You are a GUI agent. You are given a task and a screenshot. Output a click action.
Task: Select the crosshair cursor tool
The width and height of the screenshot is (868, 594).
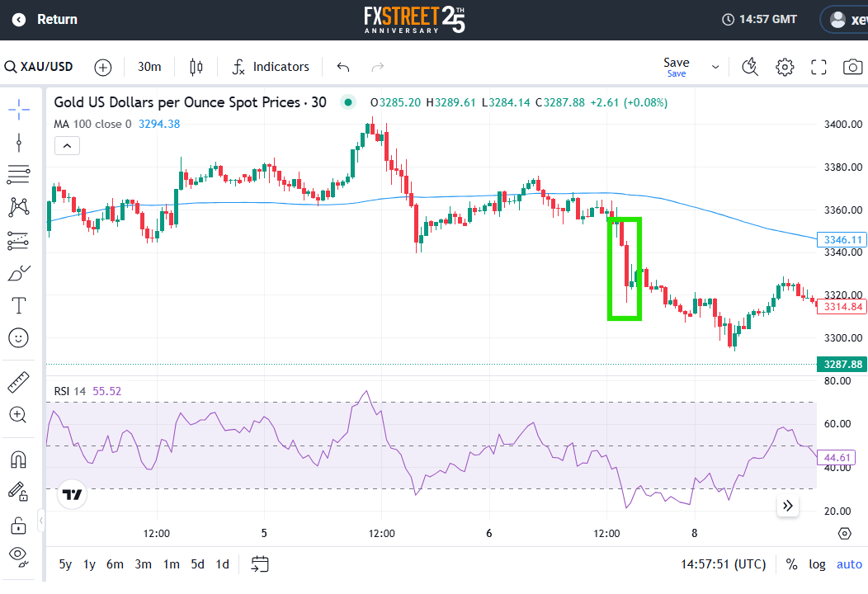point(19,109)
